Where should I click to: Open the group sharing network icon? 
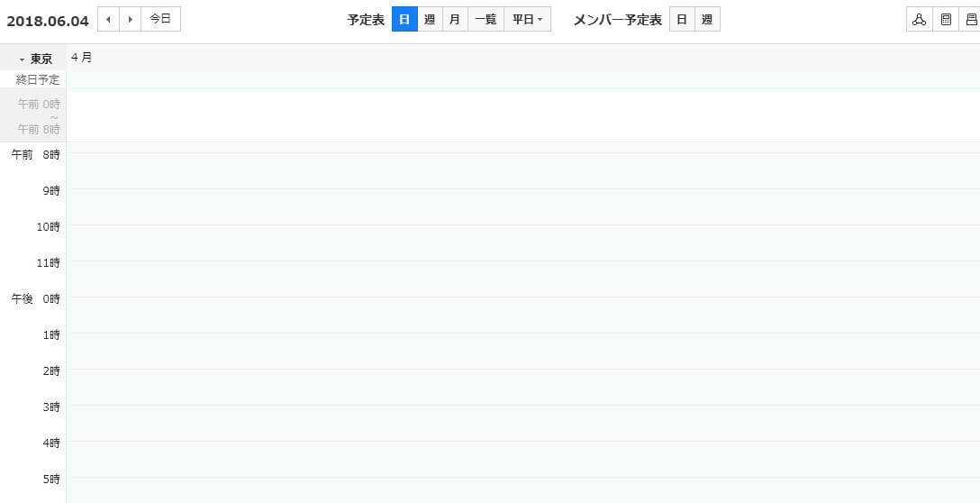click(x=919, y=20)
